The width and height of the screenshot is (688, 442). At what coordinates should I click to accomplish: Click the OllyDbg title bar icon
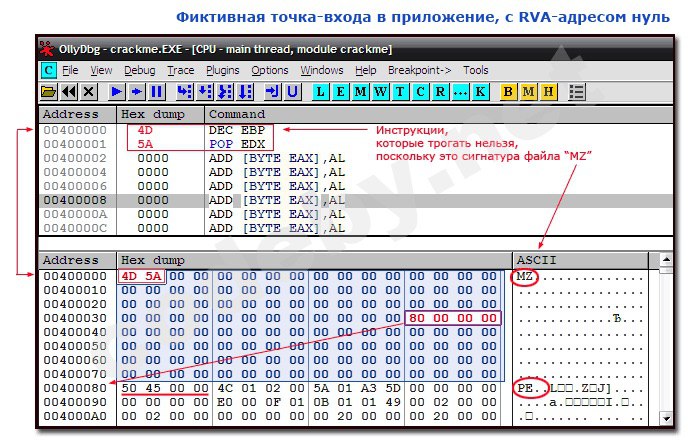(47, 48)
